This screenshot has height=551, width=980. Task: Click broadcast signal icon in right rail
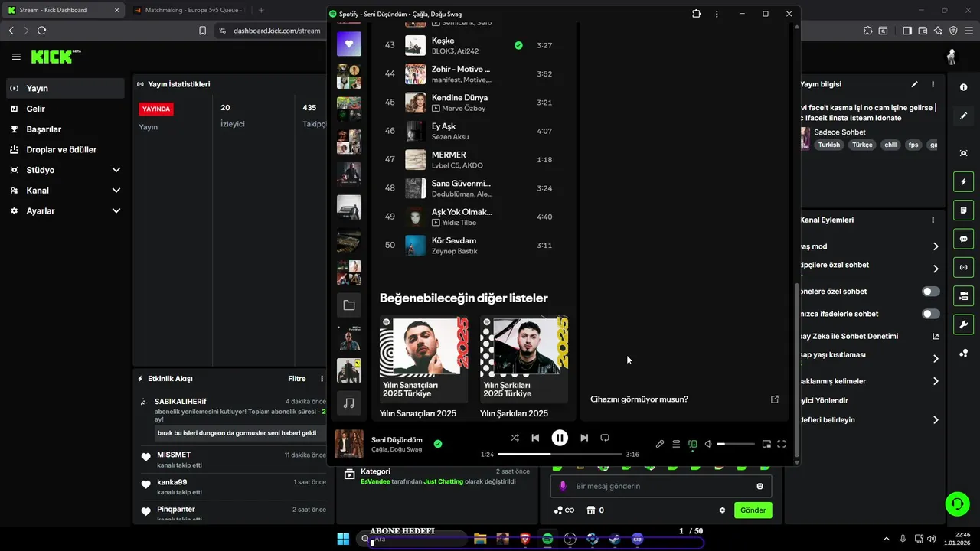963,267
